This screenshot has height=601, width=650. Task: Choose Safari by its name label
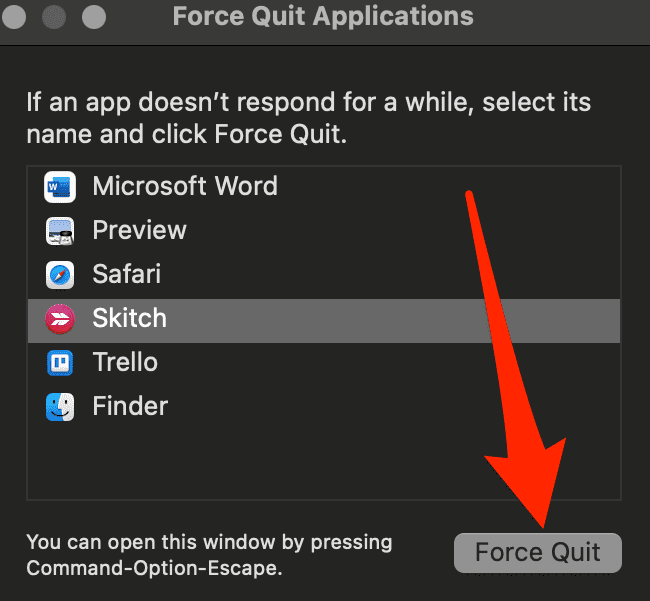click(127, 275)
